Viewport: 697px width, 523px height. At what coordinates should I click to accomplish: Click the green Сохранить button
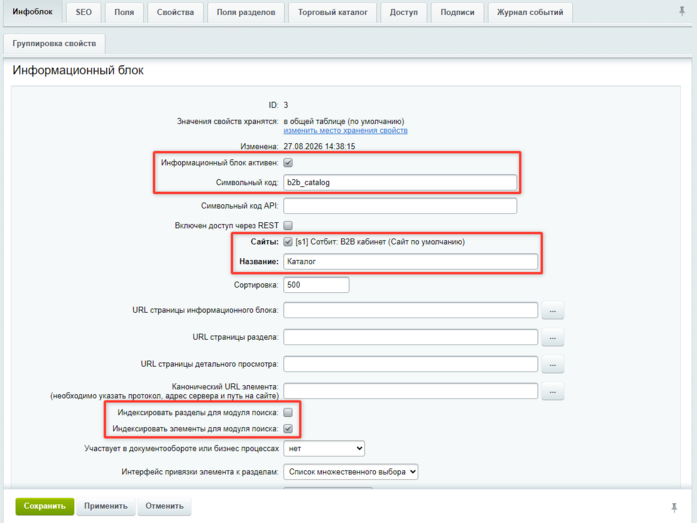click(44, 506)
